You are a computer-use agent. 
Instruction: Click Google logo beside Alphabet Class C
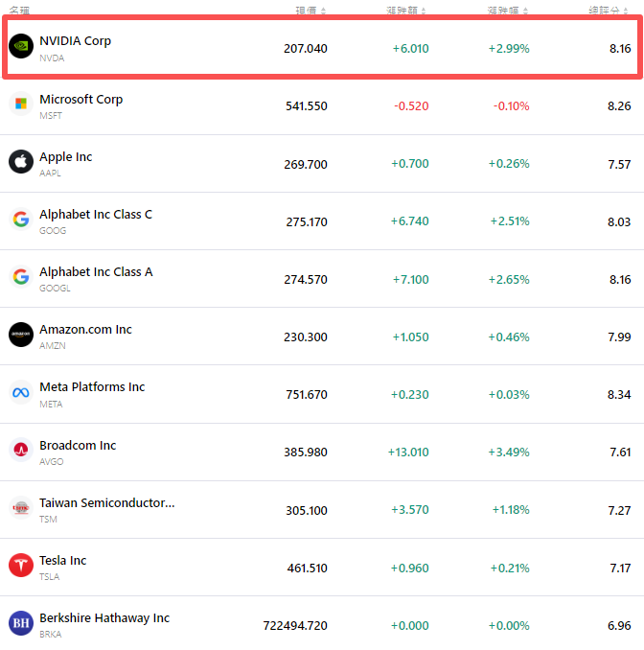tap(21, 219)
